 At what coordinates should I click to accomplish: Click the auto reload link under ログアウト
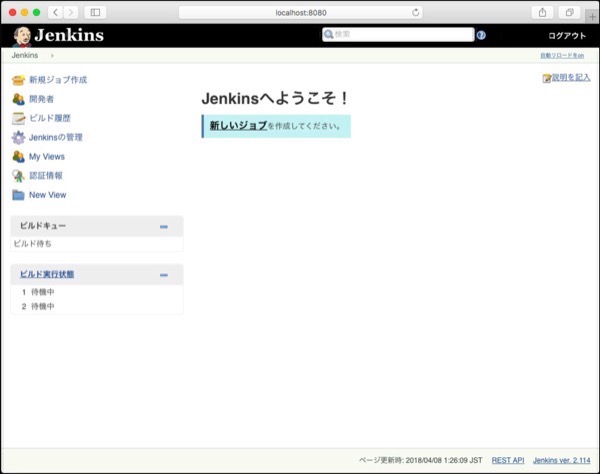(x=562, y=55)
